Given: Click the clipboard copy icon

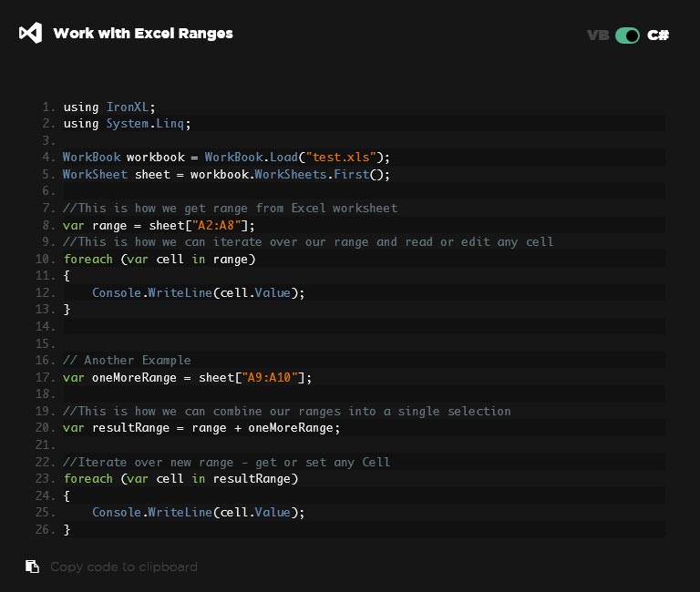Looking at the screenshot, I should pos(32,566).
